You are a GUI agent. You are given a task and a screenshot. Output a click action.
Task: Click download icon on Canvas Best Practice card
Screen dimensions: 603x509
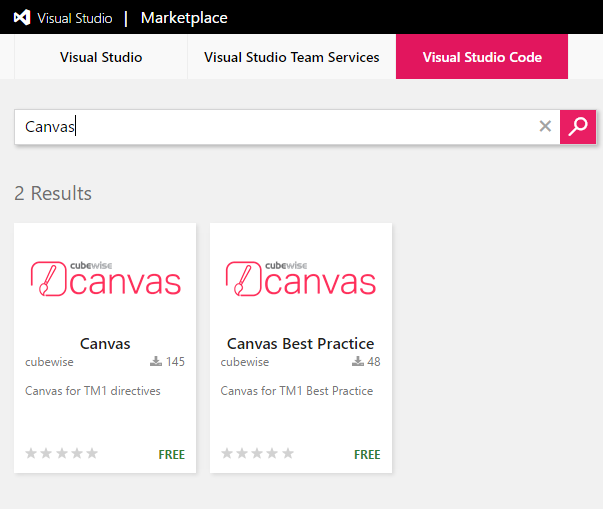coord(358,362)
